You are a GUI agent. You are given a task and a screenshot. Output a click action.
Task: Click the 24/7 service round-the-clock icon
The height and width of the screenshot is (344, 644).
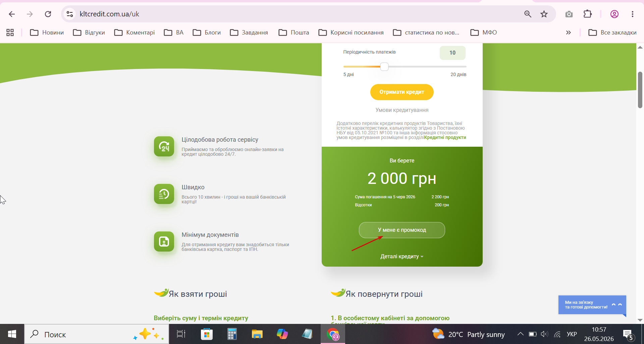[164, 146]
